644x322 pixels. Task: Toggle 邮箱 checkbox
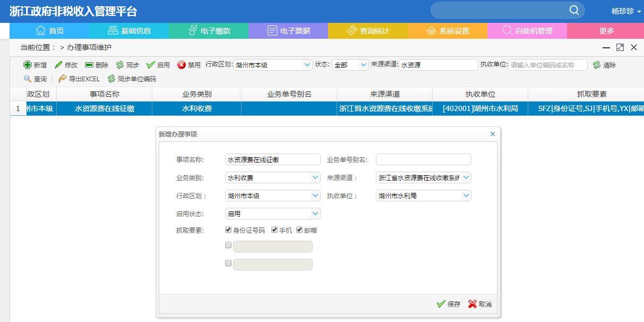(x=299, y=230)
